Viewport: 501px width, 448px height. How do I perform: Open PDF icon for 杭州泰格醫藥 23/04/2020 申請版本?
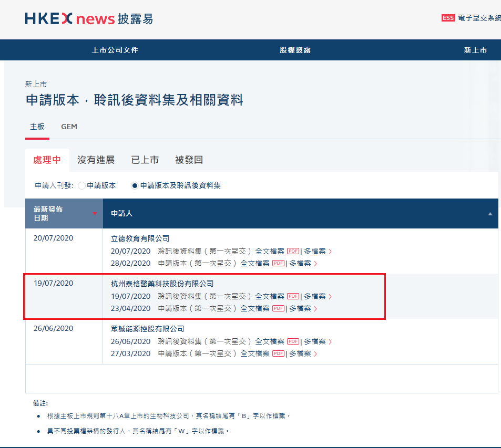click(x=278, y=308)
